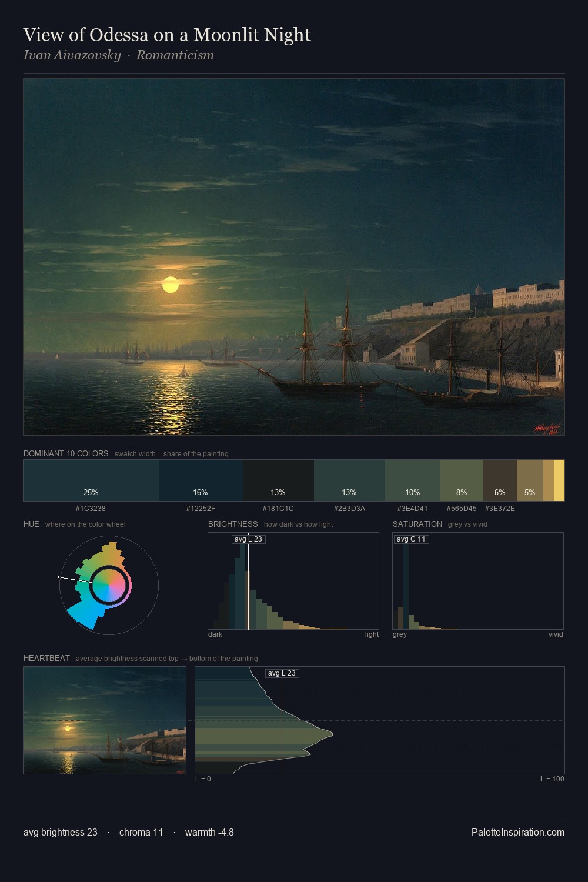Click the hex code #1C3238
Viewport: 588px width, 882px height.
pyautogui.click(x=91, y=509)
